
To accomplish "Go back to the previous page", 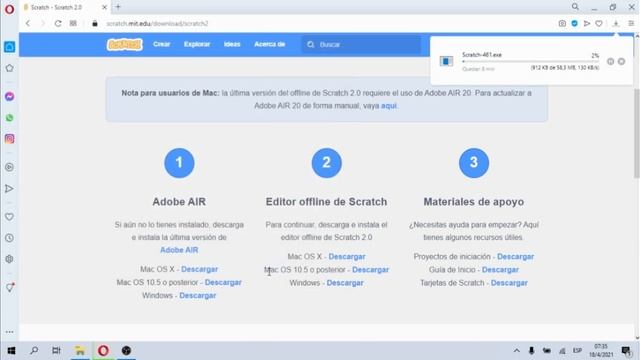I will (28, 24).
